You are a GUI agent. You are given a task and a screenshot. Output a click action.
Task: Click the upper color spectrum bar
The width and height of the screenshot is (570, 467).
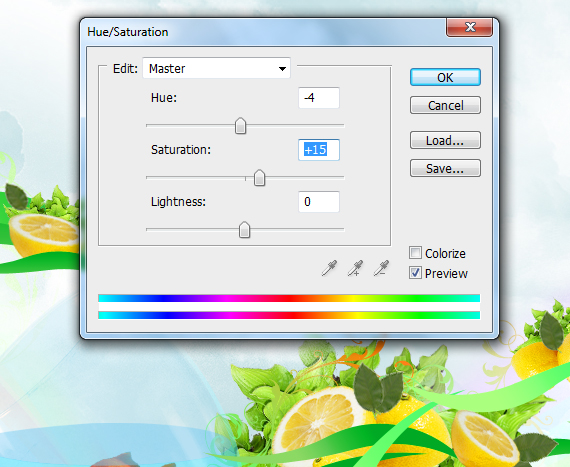[289, 298]
